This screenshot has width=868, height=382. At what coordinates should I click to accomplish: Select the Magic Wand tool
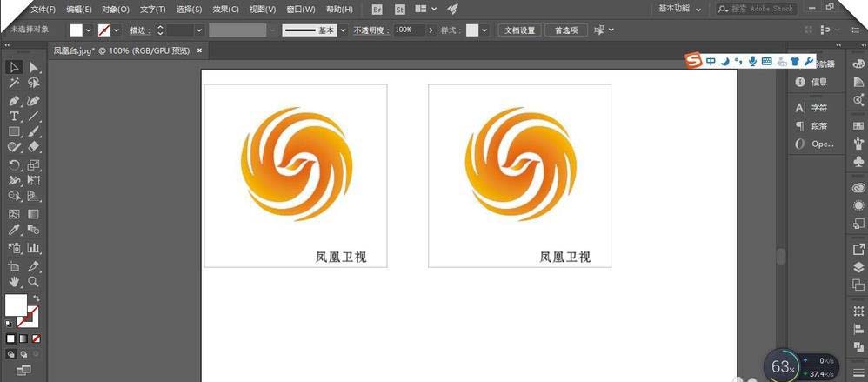[14, 84]
